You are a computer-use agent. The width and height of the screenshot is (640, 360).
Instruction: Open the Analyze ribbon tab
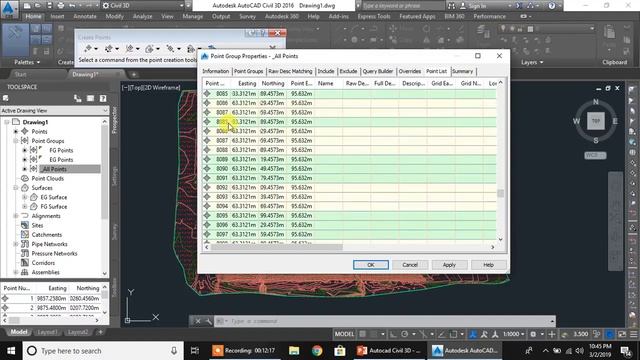142,16
